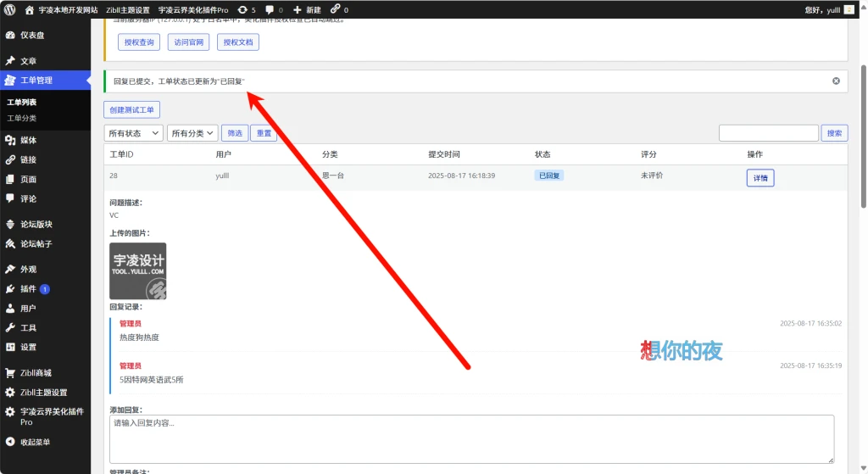Click 创建测试工单 button
This screenshot has width=868, height=474.
pyautogui.click(x=131, y=109)
